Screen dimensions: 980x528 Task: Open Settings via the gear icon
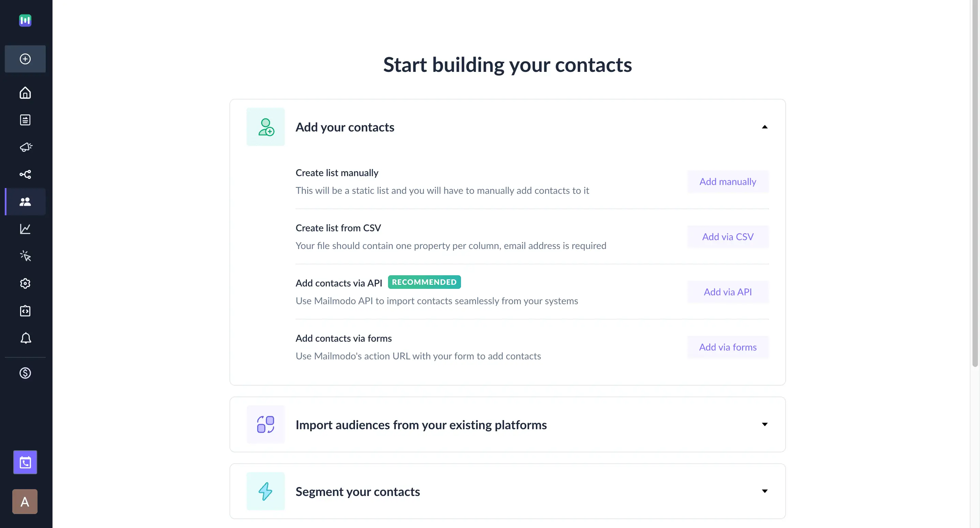tap(25, 283)
